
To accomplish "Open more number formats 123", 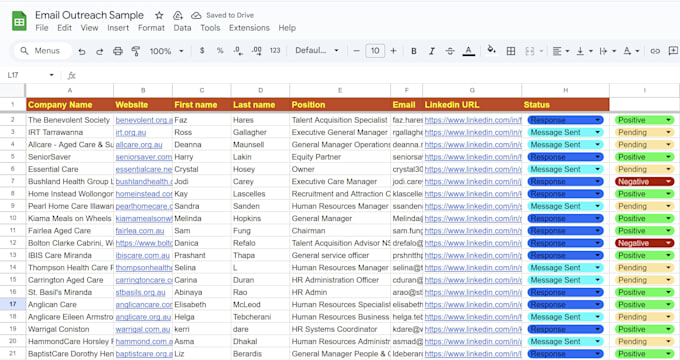I will pos(275,51).
